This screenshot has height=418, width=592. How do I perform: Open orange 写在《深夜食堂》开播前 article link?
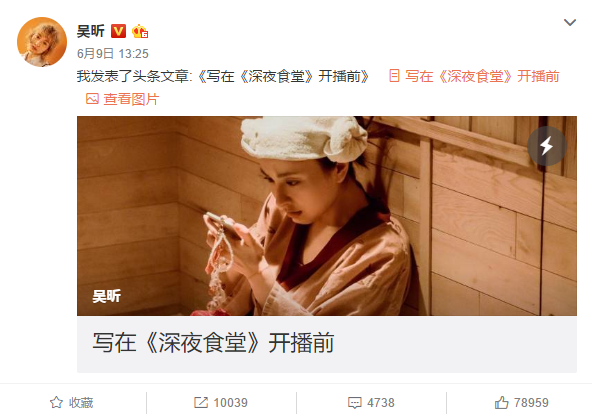click(x=482, y=76)
